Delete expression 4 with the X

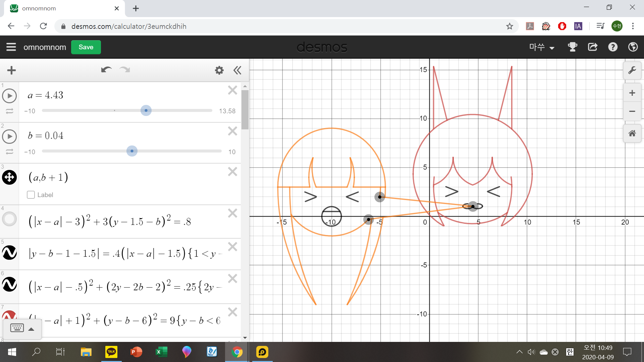[x=232, y=213]
